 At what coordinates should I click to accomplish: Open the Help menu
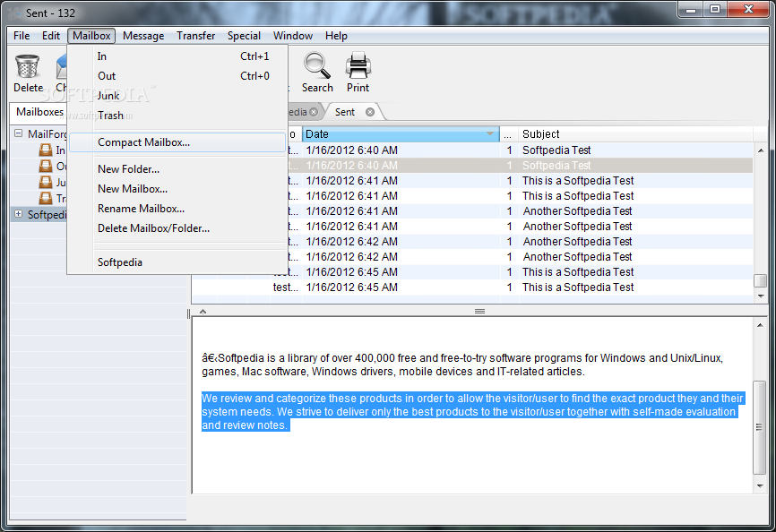336,36
